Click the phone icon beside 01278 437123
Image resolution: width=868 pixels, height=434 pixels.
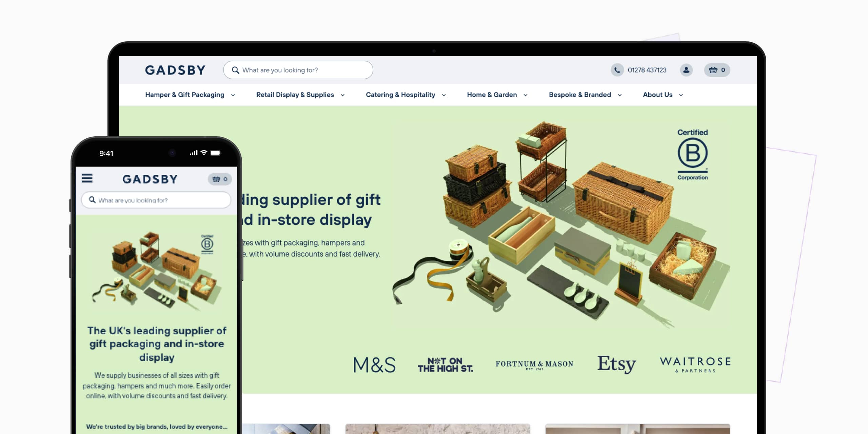[x=617, y=70]
